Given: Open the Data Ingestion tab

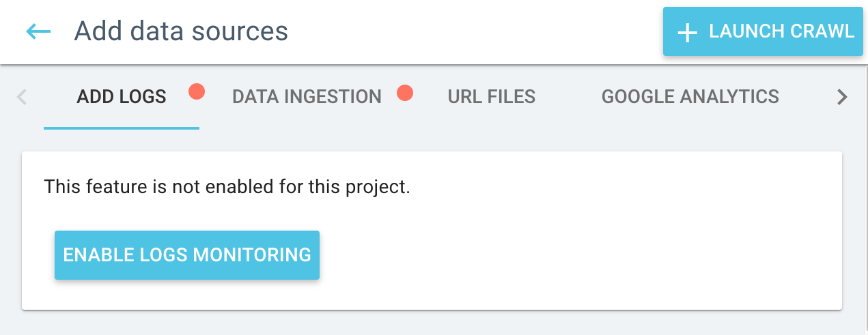Looking at the screenshot, I should pyautogui.click(x=307, y=97).
